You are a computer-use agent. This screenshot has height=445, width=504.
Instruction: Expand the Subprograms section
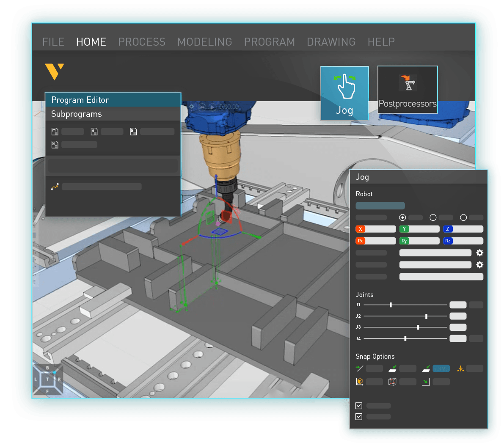click(x=76, y=114)
